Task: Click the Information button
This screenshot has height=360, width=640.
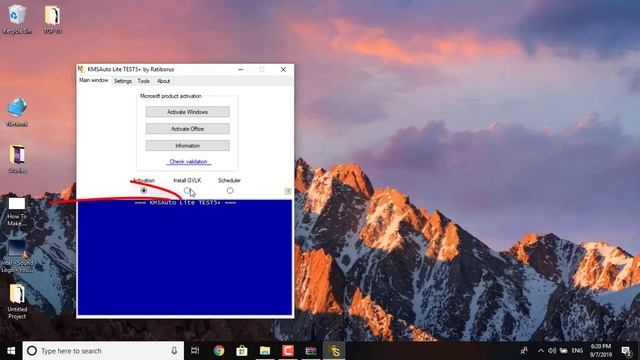Action: pyautogui.click(x=188, y=146)
